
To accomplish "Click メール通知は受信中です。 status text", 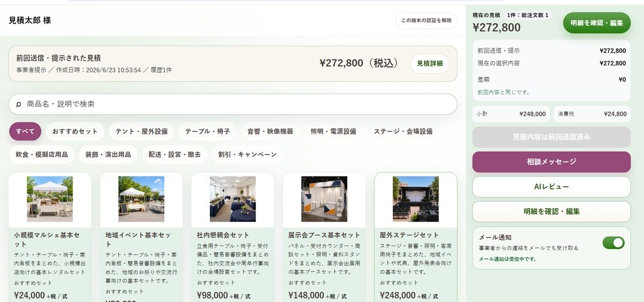I will (x=507, y=259).
